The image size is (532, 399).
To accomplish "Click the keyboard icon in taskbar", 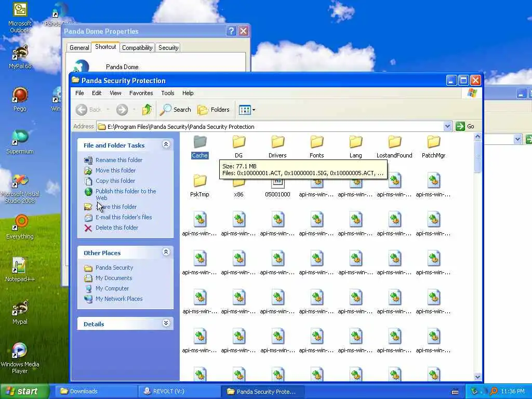I will tap(455, 392).
